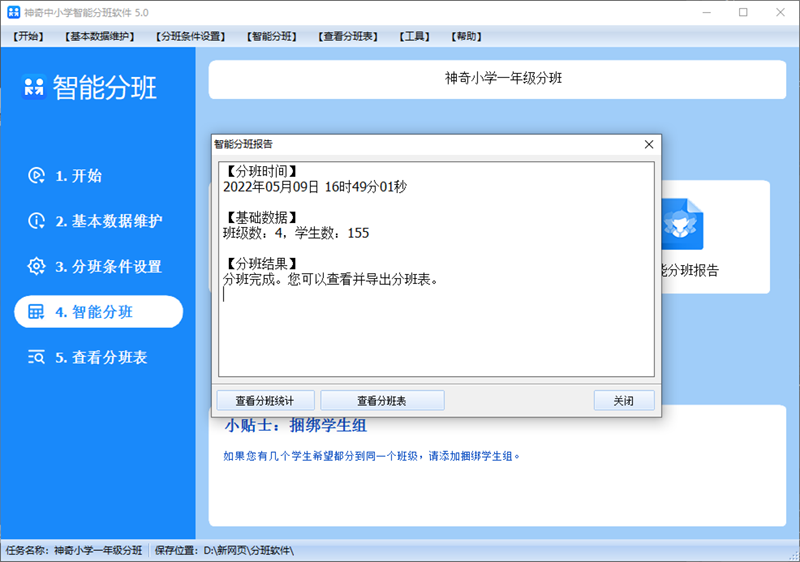Click the blue 智能分班报告 document icon
This screenshot has height=562, width=800.
tap(683, 224)
